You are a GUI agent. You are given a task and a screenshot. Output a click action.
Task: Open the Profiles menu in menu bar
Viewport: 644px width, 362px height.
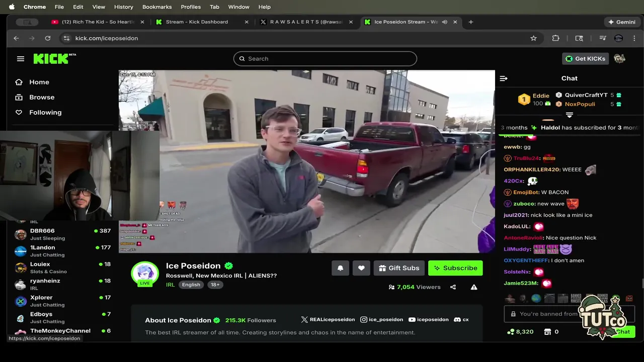point(191,7)
